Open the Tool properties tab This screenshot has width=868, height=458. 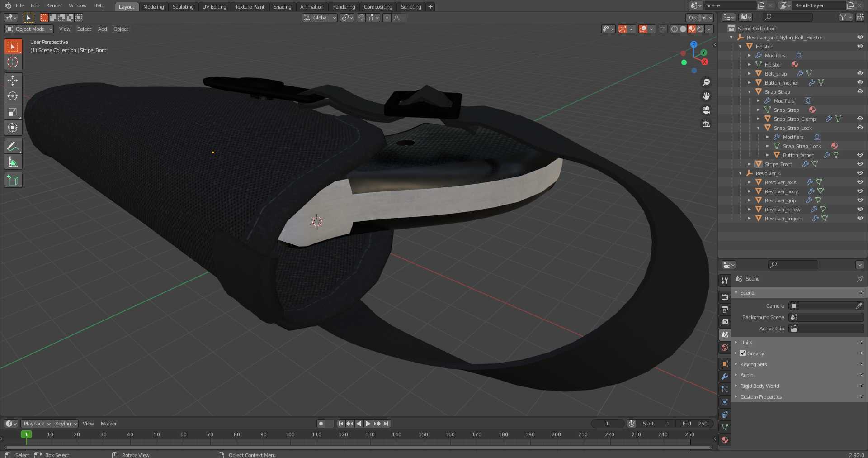coord(725,281)
